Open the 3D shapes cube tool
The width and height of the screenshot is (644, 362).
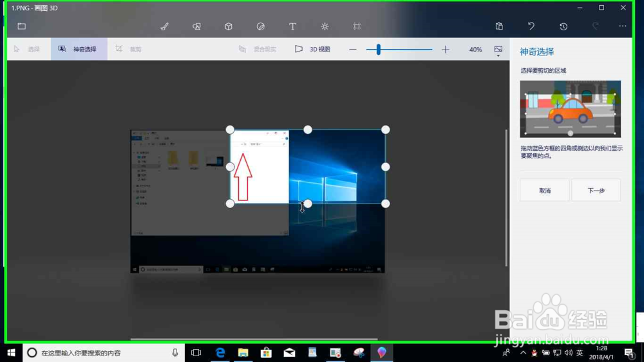click(229, 26)
